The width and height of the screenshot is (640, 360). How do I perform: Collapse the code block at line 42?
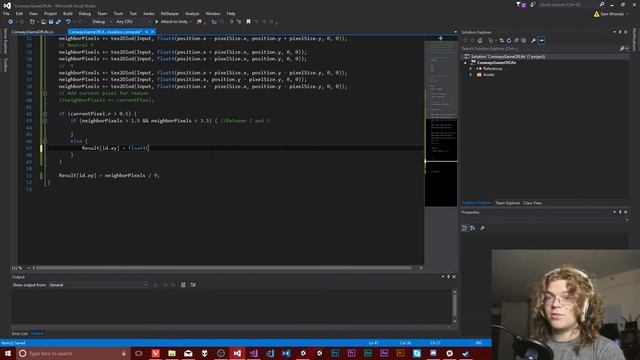click(45, 114)
